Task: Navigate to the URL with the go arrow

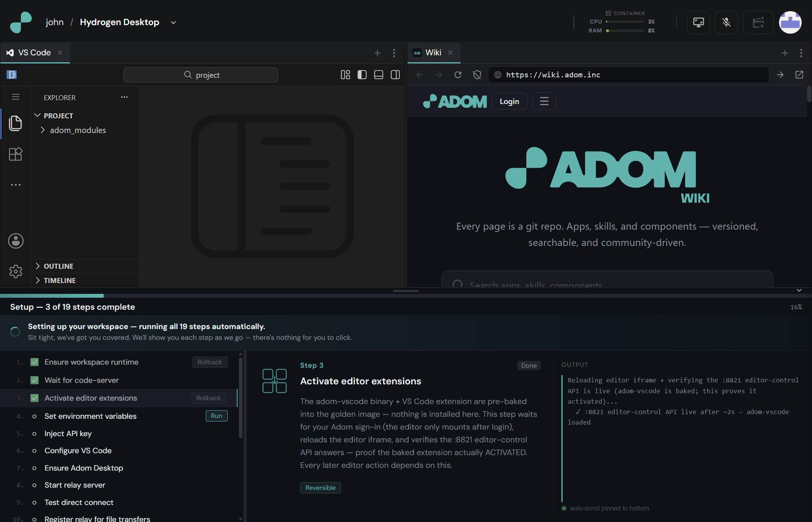Action: click(780, 75)
